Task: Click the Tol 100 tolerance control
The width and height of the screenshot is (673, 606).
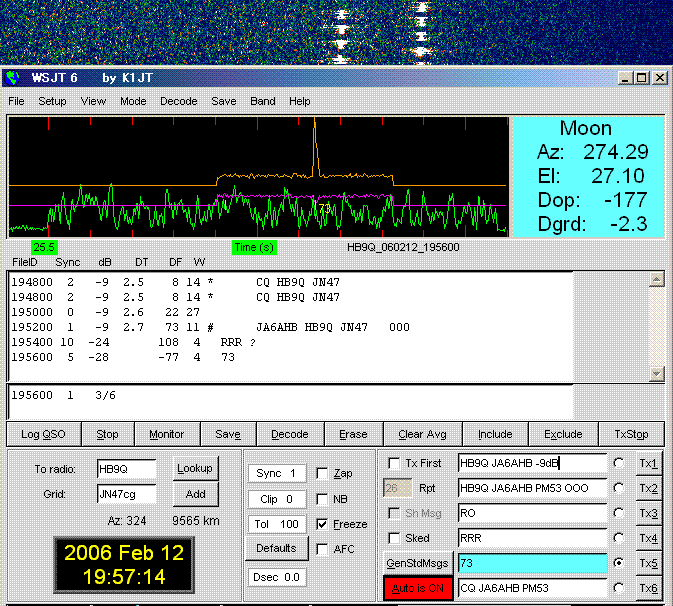Action: pos(277,524)
